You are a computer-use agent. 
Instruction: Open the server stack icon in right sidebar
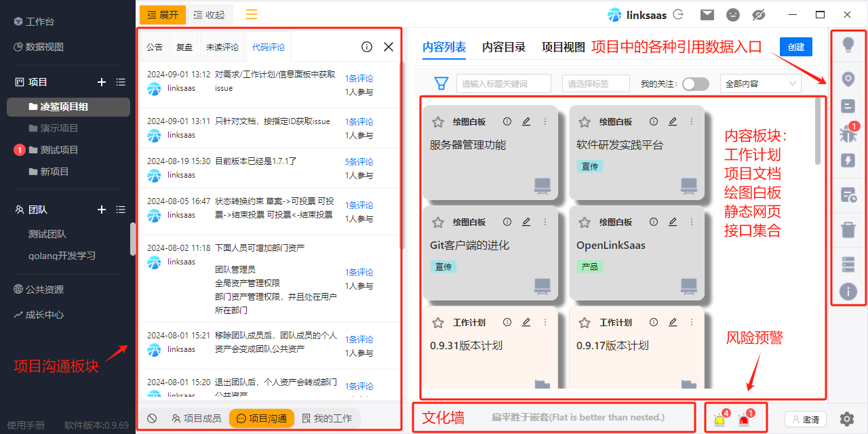coord(848,264)
